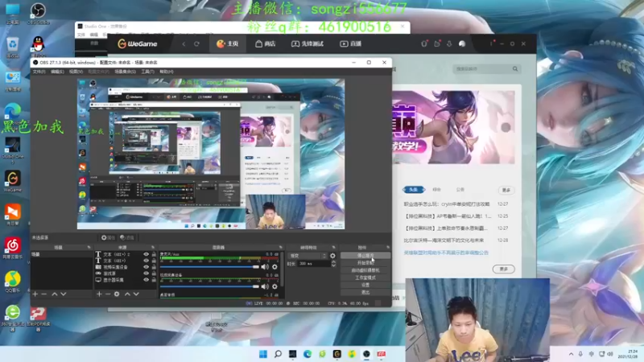Open the WeGame user avatar
Screen dimensions: 644x362
462,43
